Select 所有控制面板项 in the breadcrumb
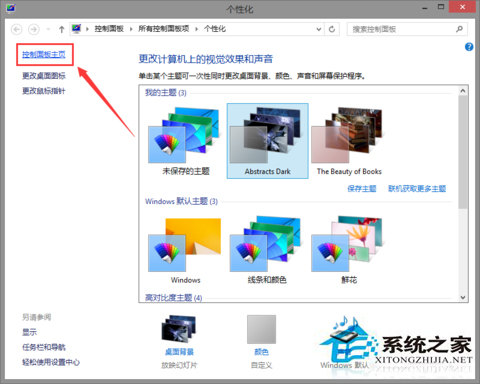The image size is (480, 384). pyautogui.click(x=164, y=29)
